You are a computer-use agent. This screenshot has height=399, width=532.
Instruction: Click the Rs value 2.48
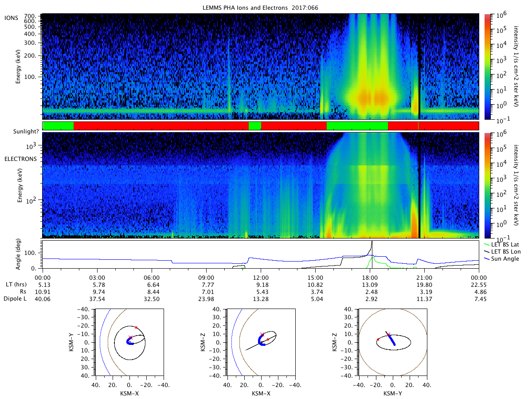click(x=370, y=292)
